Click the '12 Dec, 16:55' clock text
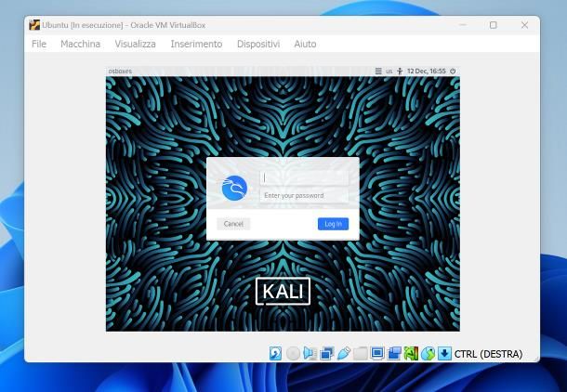 pos(427,72)
